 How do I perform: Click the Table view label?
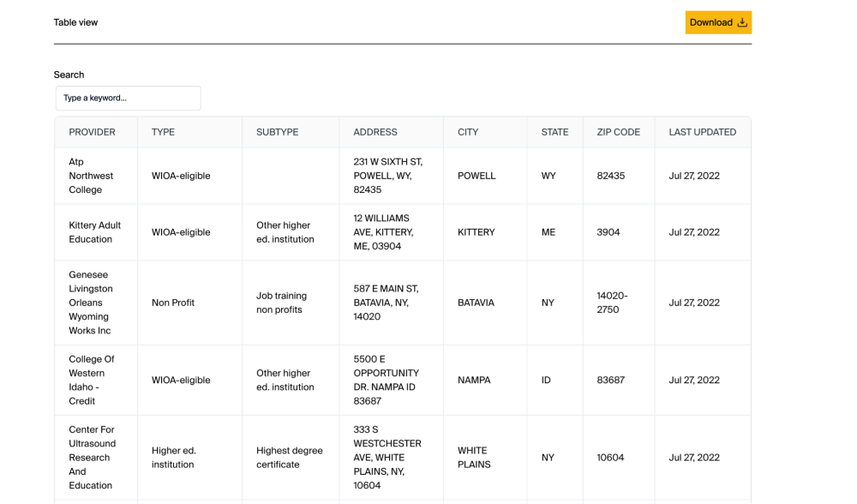75,22
